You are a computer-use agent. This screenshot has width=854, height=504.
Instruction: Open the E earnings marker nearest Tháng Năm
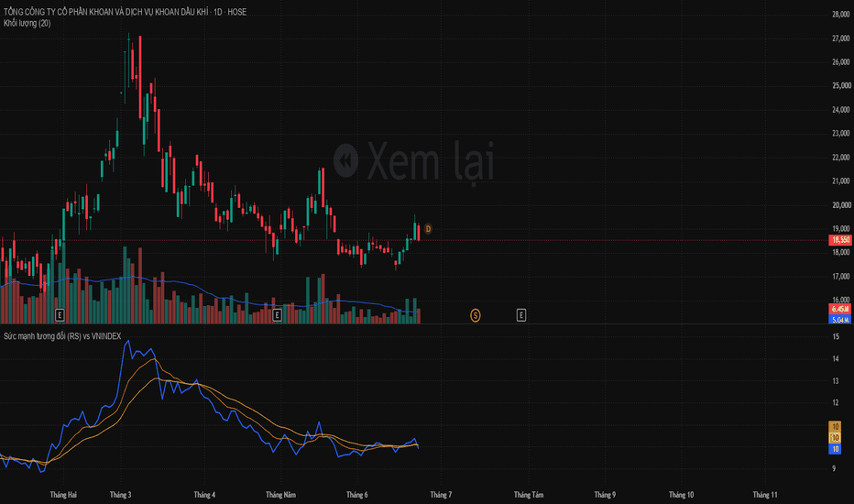pos(277,315)
